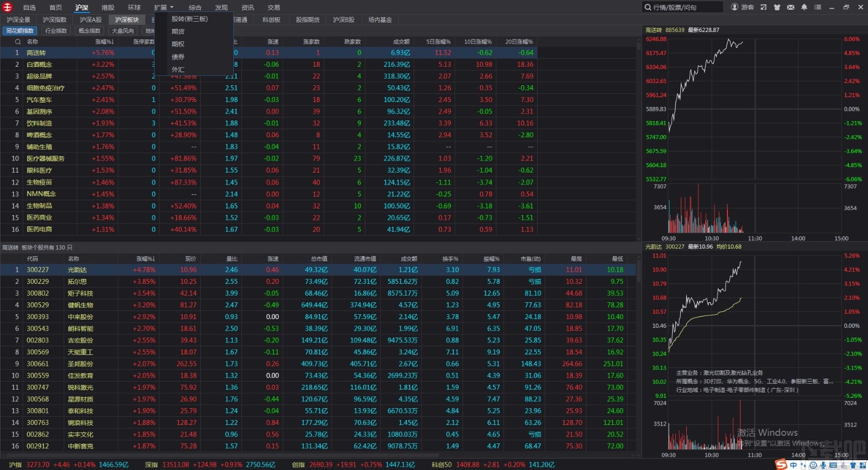
Task: Select 期权 from the 扩展 menu
Action: (x=178, y=44)
